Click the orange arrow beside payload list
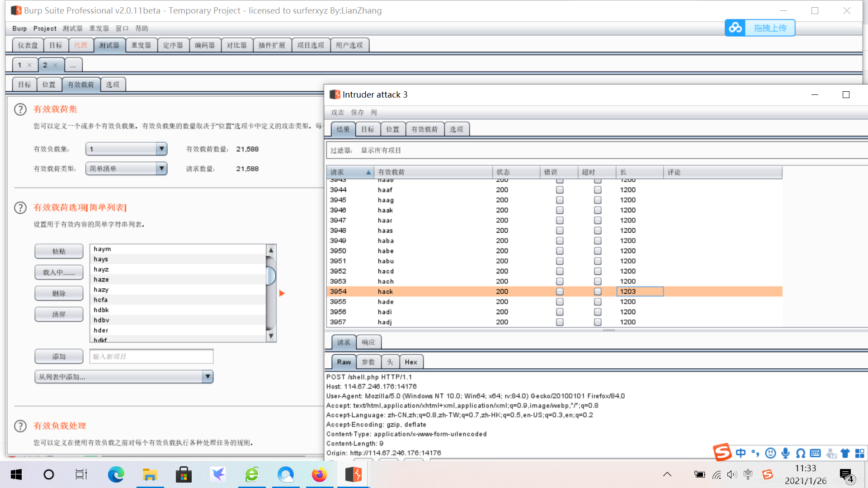Image resolution: width=868 pixels, height=488 pixels. tap(282, 293)
